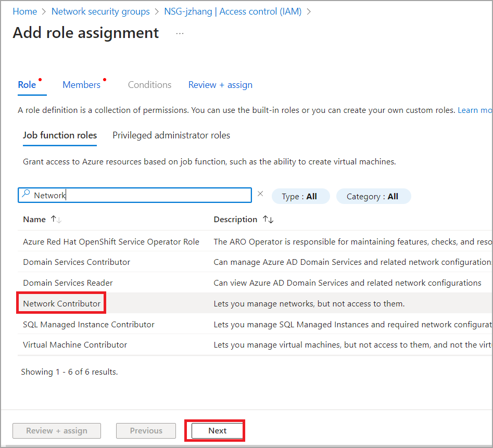
Task: Open Network security groups breadcrumb link
Action: 100,11
